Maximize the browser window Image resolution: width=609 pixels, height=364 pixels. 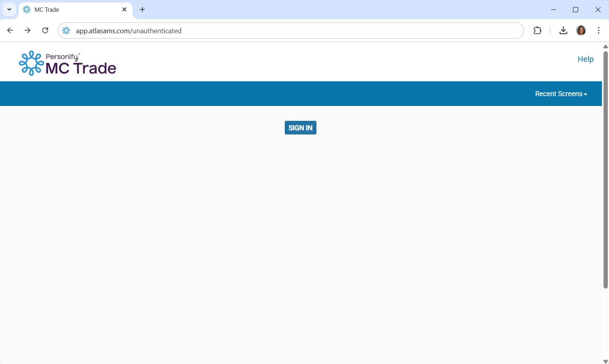(575, 9)
